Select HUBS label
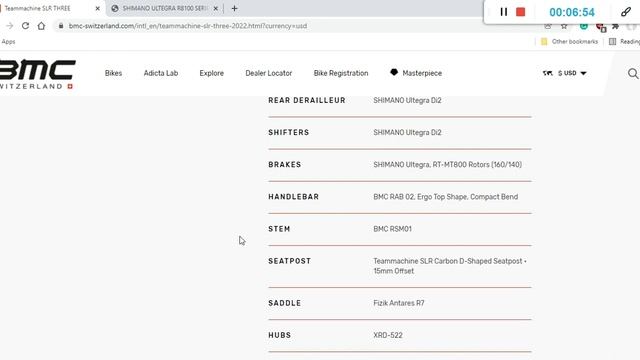This screenshot has height=360, width=640. point(280,336)
